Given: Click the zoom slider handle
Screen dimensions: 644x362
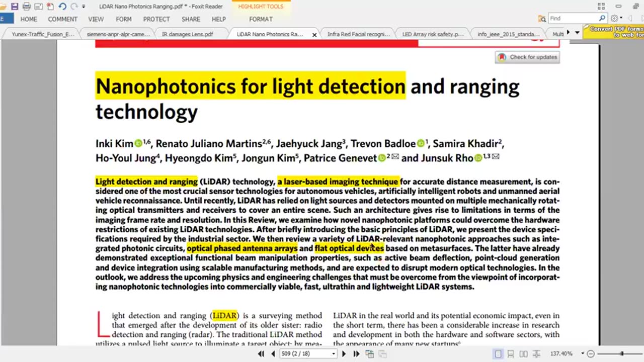Looking at the screenshot, I should point(622,354).
